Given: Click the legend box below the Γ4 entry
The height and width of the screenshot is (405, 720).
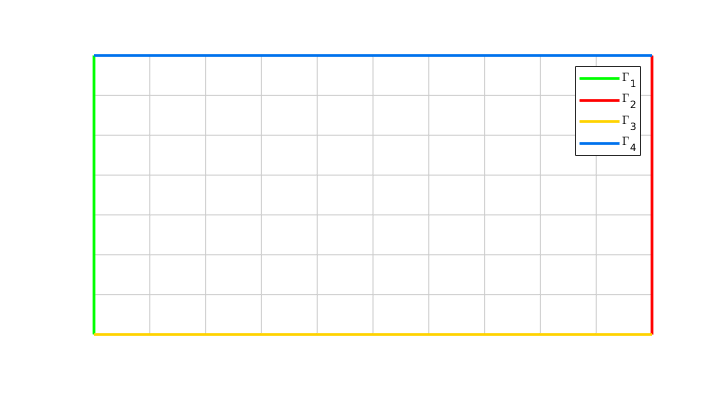Looking at the screenshot, I should tap(608, 153).
